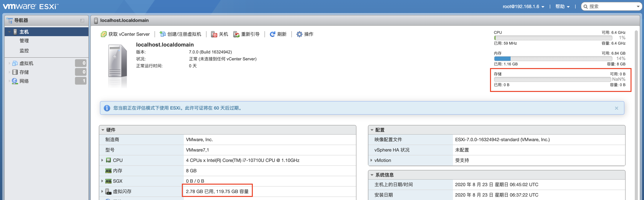Screen dimensions: 644x200
Task: Click the Create/Register VM (创建/注册虚拟机) button
Action: (x=180, y=34)
